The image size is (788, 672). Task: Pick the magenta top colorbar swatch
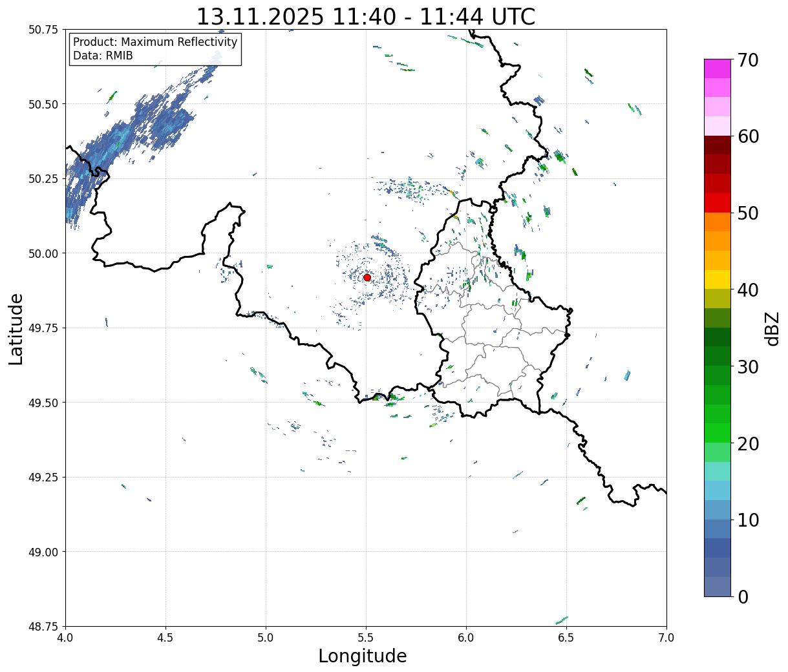coord(718,68)
